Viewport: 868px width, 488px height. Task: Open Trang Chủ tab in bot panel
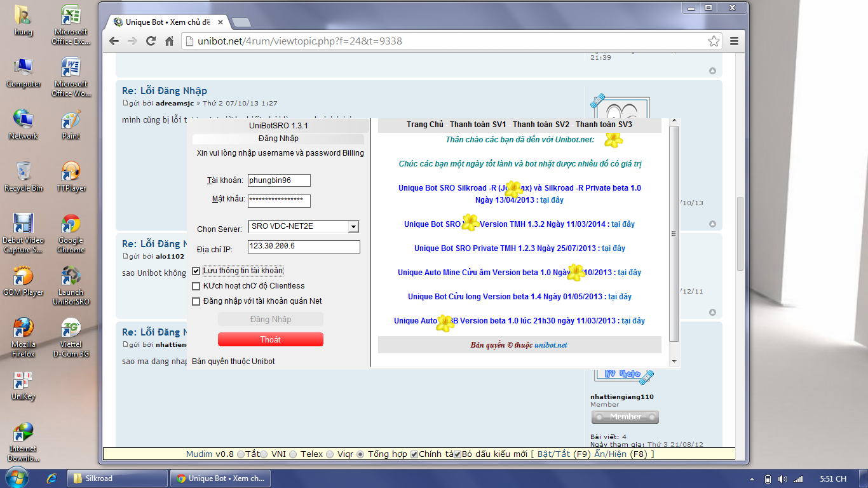(425, 125)
